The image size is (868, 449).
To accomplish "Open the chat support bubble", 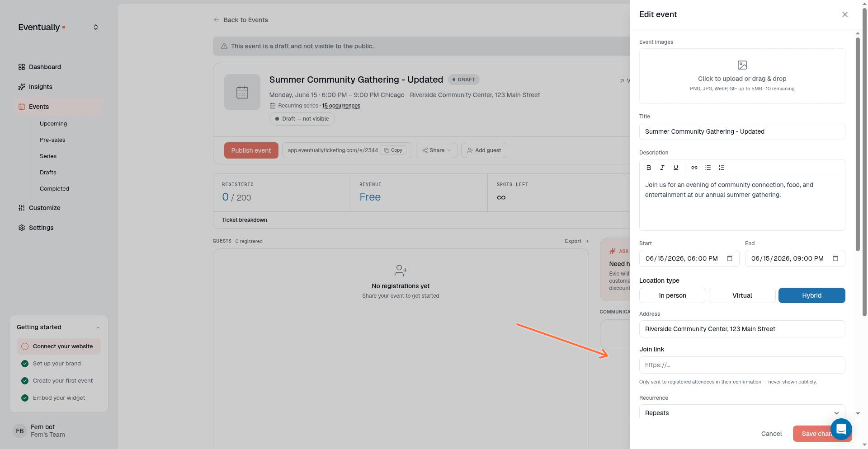I will [x=841, y=429].
